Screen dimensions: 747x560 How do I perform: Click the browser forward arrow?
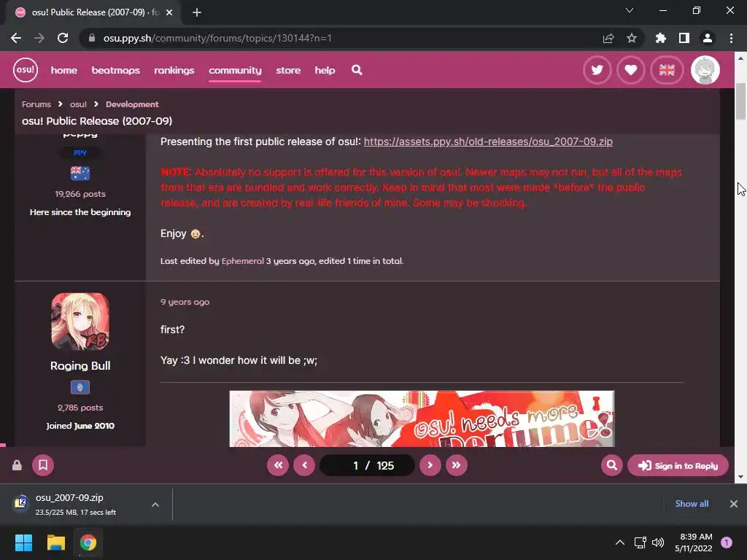(39, 38)
